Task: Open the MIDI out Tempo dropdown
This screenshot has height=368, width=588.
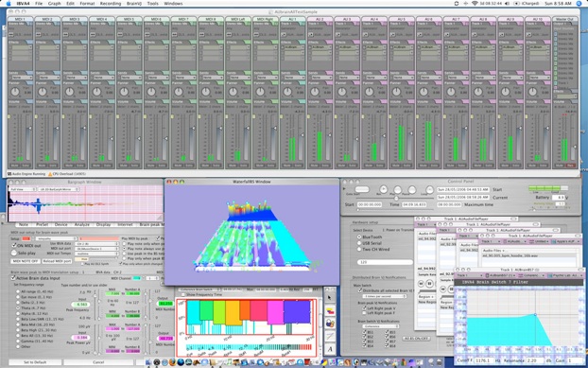Action: [96, 254]
